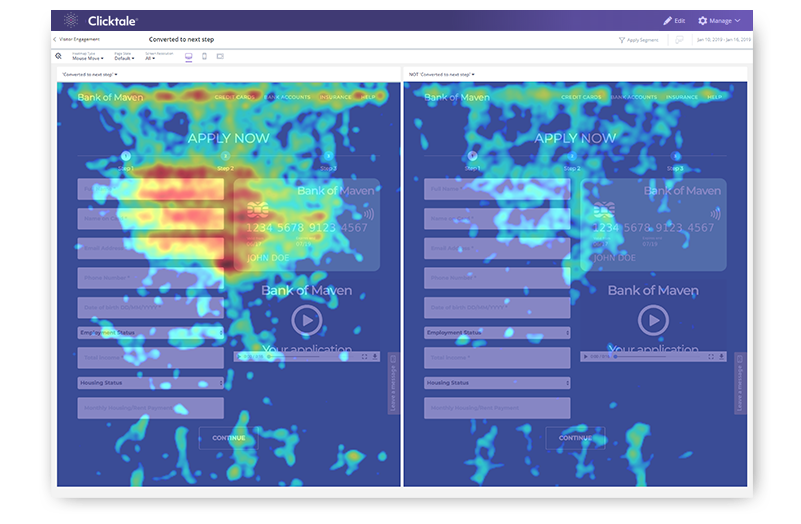Select the desktop device view icon
Viewport: 801px width, 524px height.
click(189, 57)
